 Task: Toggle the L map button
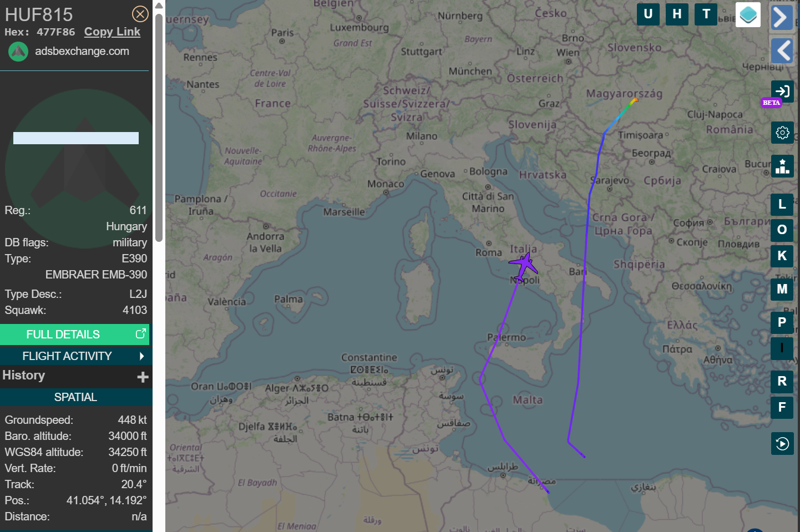point(782,204)
